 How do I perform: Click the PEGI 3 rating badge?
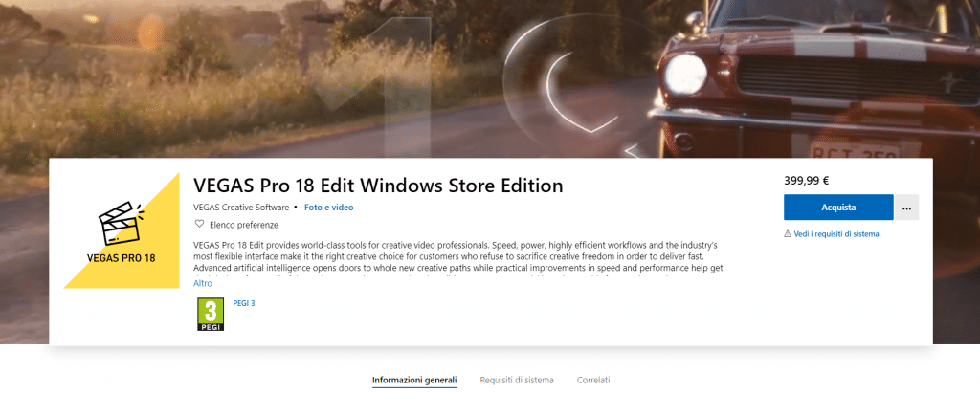pyautogui.click(x=210, y=314)
